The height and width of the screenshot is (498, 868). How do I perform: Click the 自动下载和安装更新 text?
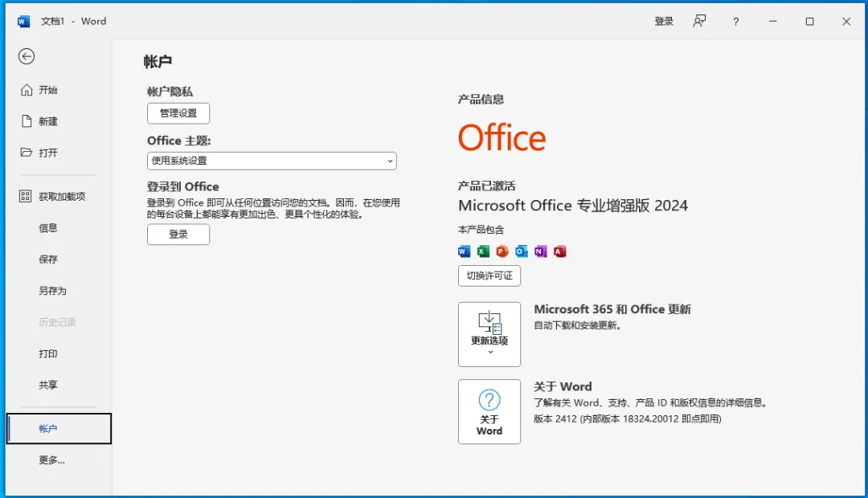click(x=577, y=325)
